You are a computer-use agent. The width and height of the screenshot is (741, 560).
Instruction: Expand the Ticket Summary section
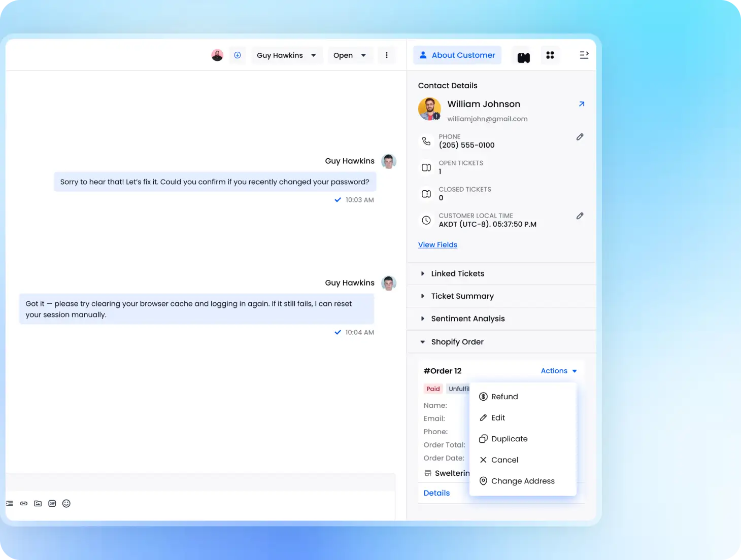click(501, 296)
